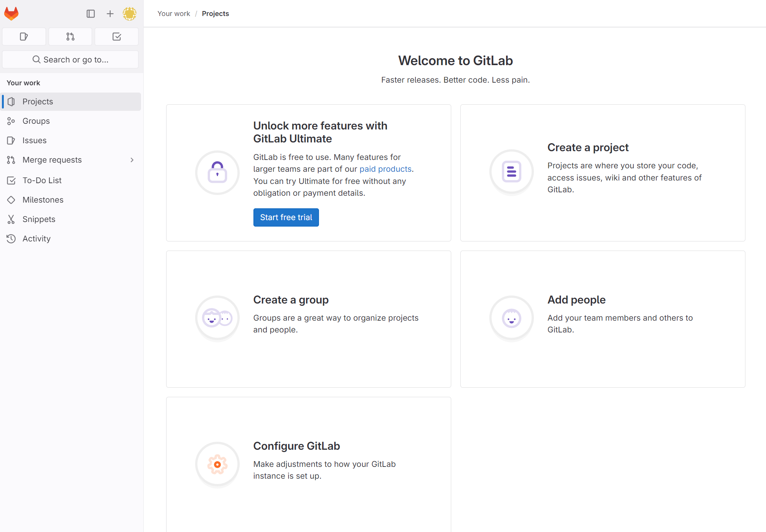Click the GitLab fox logo

tap(11, 14)
